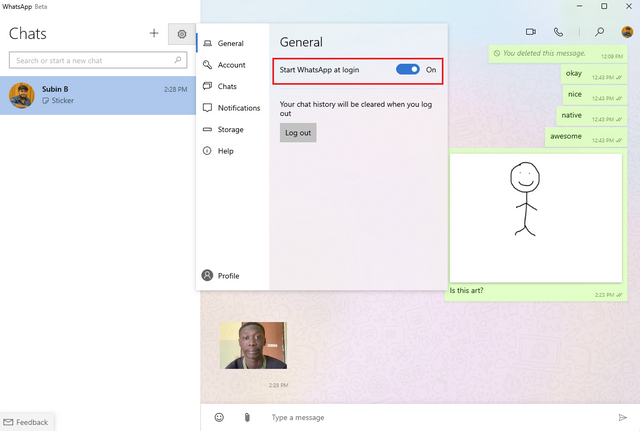The height and width of the screenshot is (431, 640).
Task: Select the 'nice' message bubble
Action: [x=595, y=95]
